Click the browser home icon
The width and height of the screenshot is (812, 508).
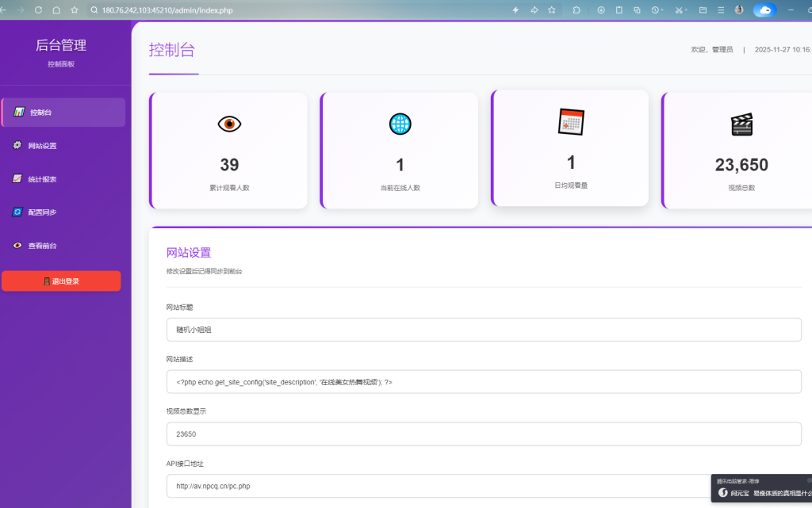click(56, 10)
